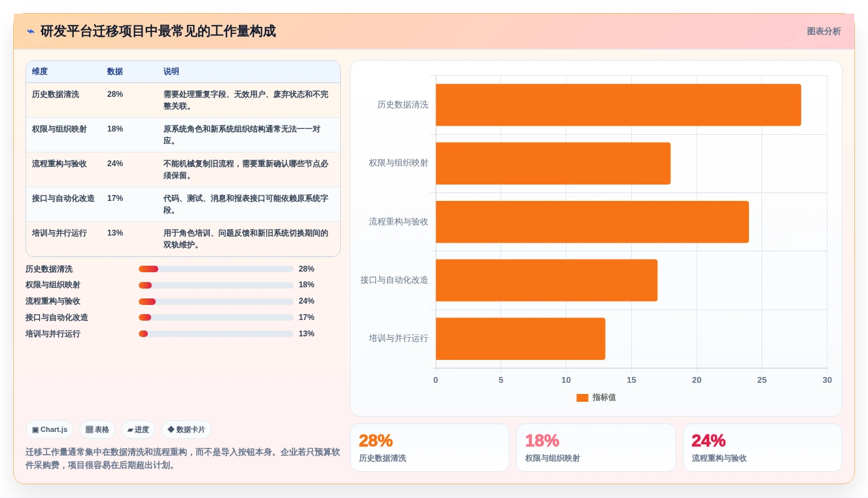
Task: Click the x-axis tick label 30
Action: click(827, 380)
